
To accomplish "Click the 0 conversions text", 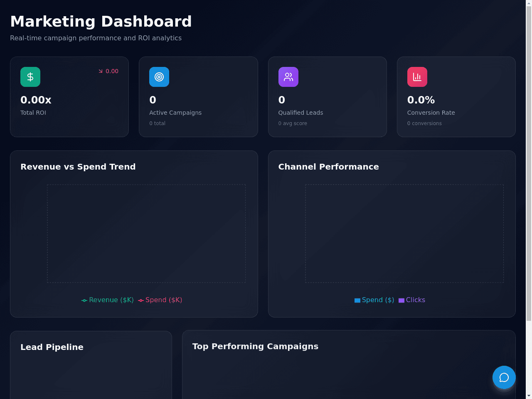I will click(x=424, y=123).
